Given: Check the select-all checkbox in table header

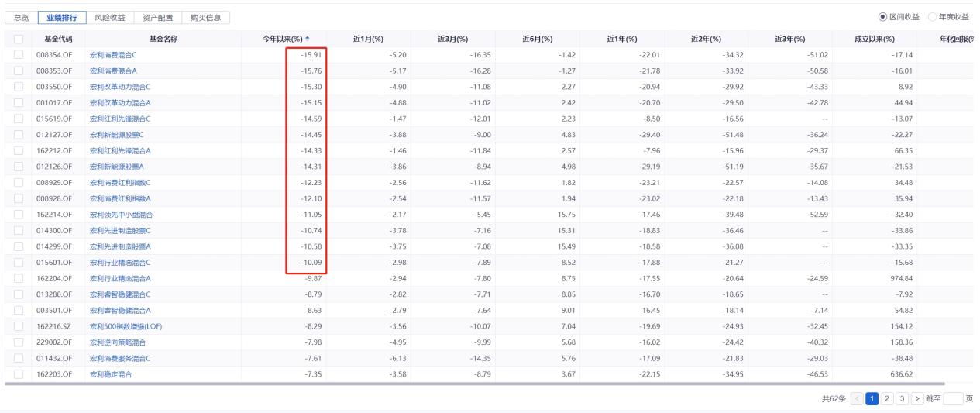Looking at the screenshot, I should [18, 39].
